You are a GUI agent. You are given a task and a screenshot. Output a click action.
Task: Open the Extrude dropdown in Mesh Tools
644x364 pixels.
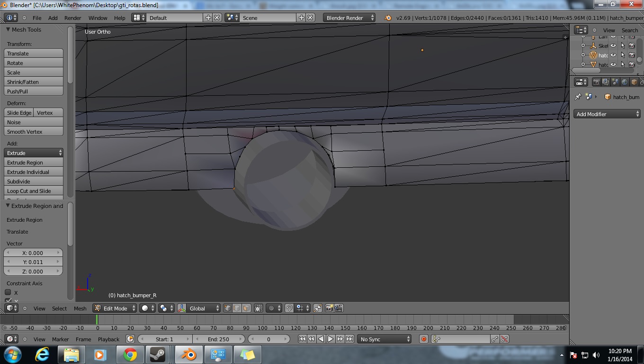coord(34,153)
